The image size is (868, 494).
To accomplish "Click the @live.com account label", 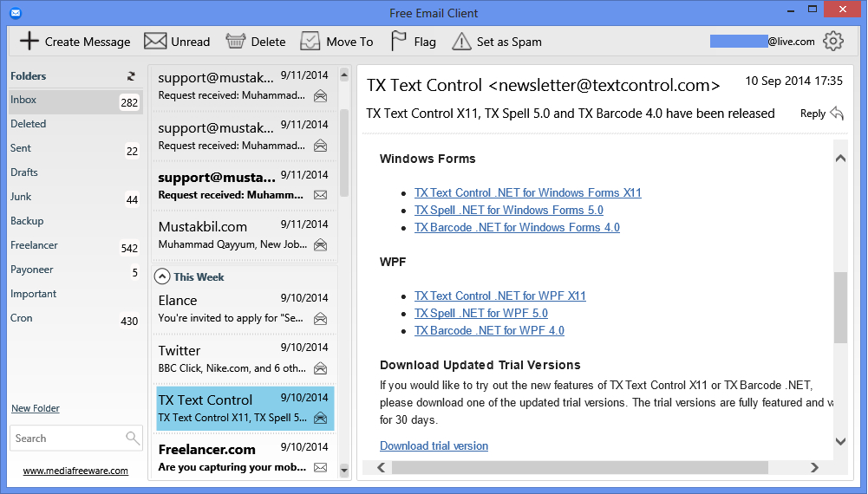I will pyautogui.click(x=791, y=42).
